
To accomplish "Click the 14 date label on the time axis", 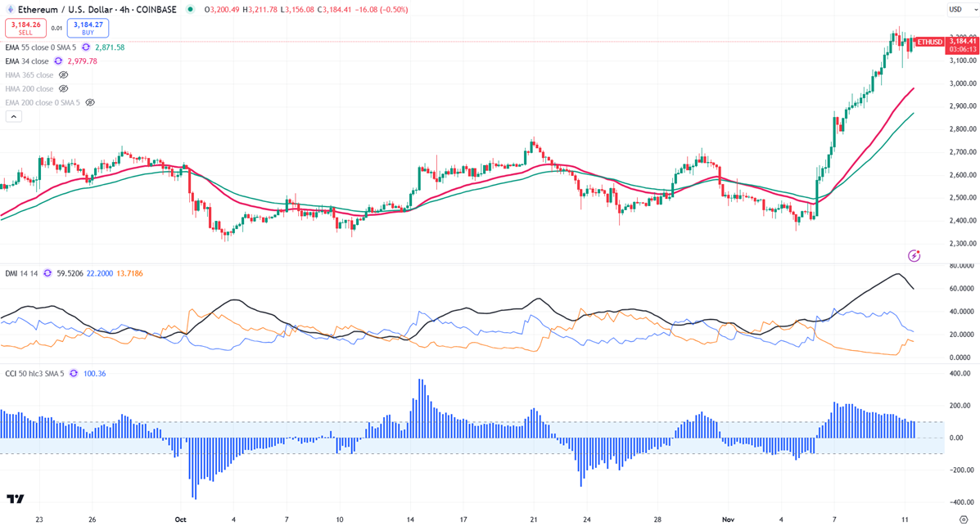I will coord(411,519).
